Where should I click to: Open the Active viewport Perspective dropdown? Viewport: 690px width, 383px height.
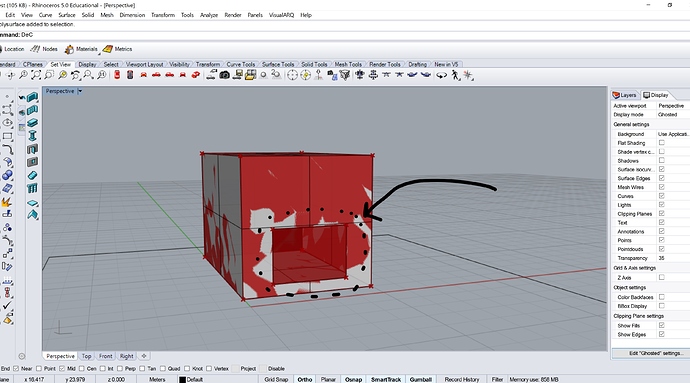(673, 106)
